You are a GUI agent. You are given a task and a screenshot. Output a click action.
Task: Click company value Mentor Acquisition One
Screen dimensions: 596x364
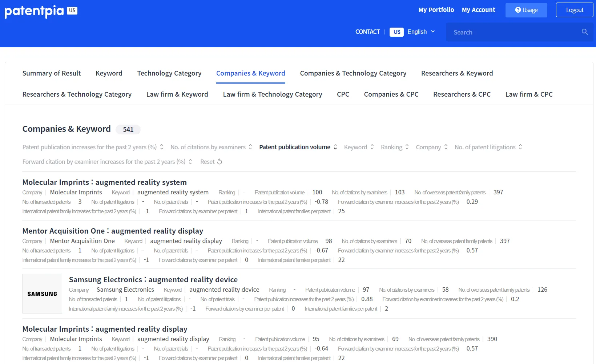pos(82,241)
